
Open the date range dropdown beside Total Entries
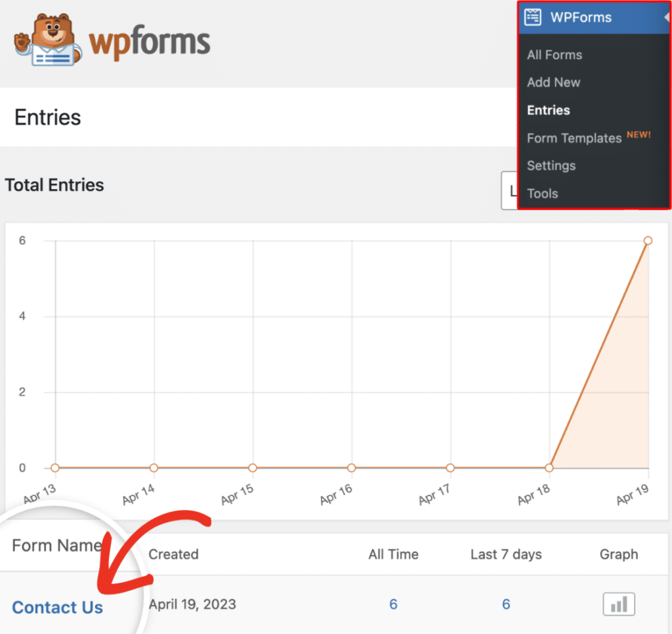pos(509,191)
